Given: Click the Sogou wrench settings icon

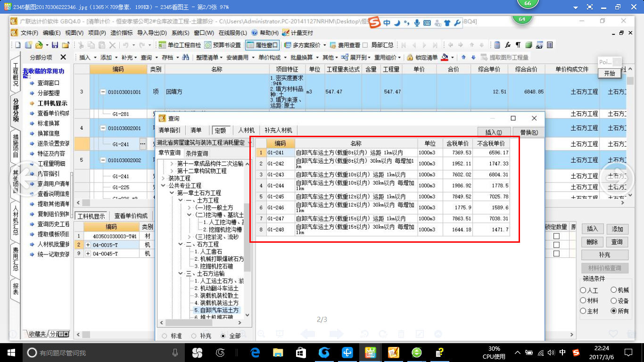Looking at the screenshot, I should click(456, 22).
